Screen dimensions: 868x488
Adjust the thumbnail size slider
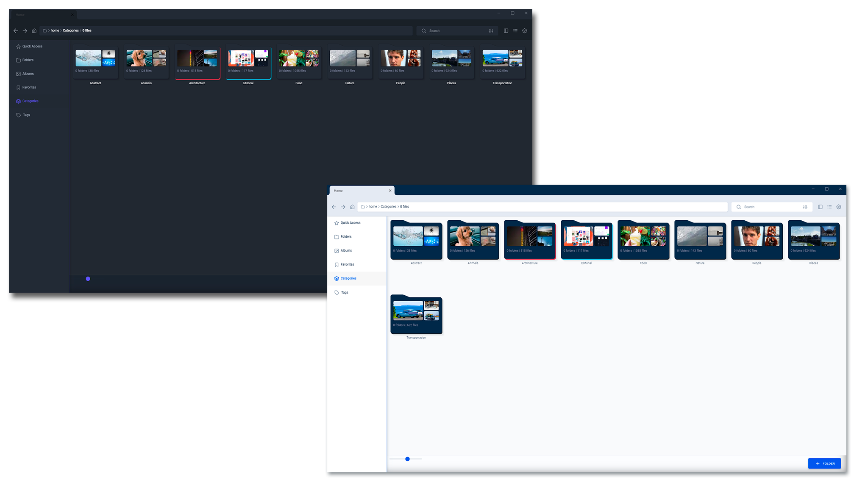point(407,459)
